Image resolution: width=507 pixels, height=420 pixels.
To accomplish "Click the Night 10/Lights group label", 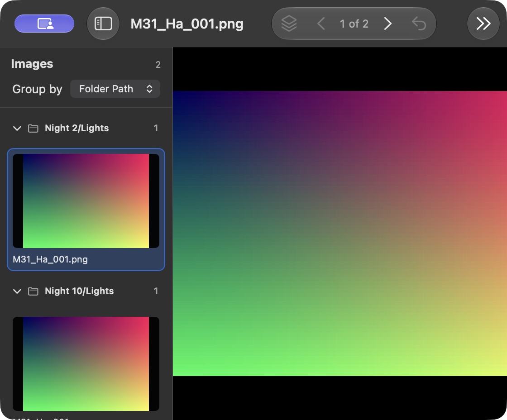I will click(79, 291).
